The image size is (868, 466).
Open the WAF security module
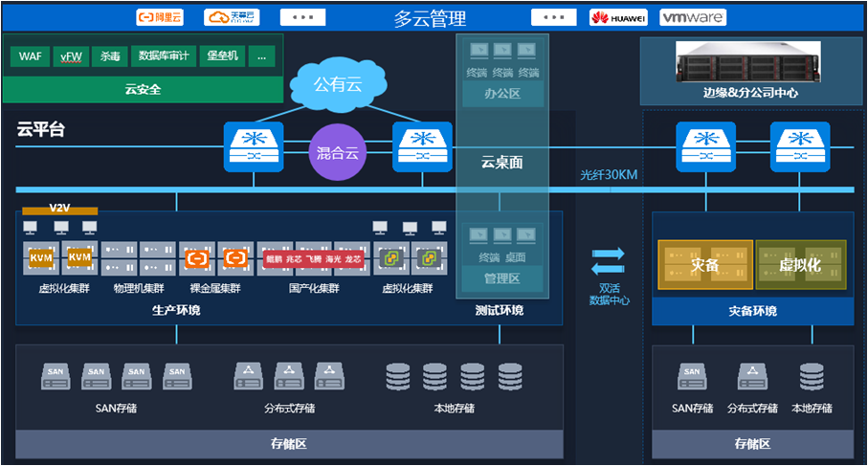coord(29,56)
